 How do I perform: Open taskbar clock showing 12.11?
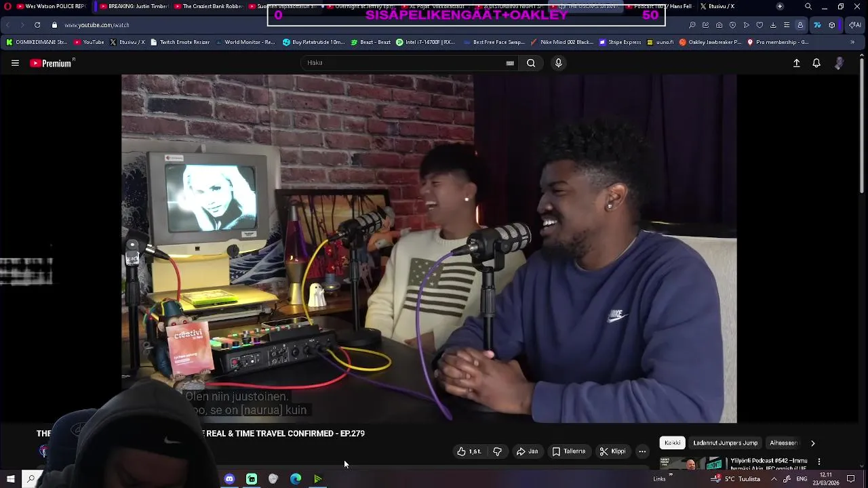point(826,479)
